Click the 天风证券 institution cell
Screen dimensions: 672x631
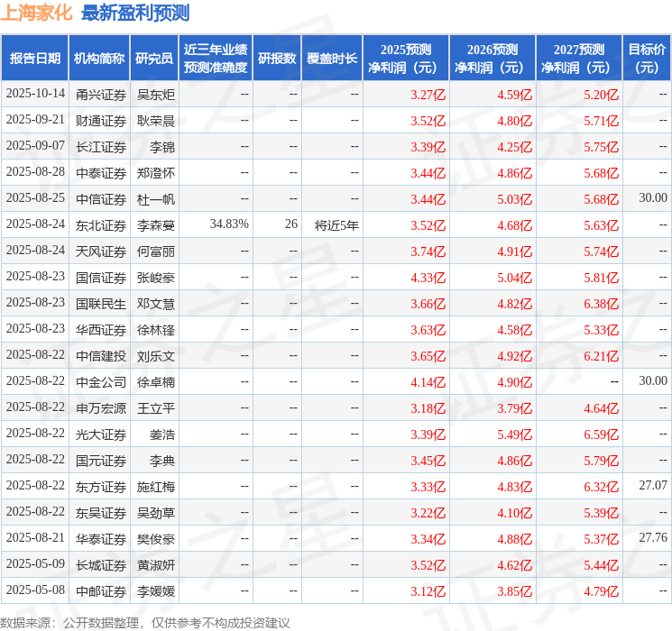pos(101,251)
